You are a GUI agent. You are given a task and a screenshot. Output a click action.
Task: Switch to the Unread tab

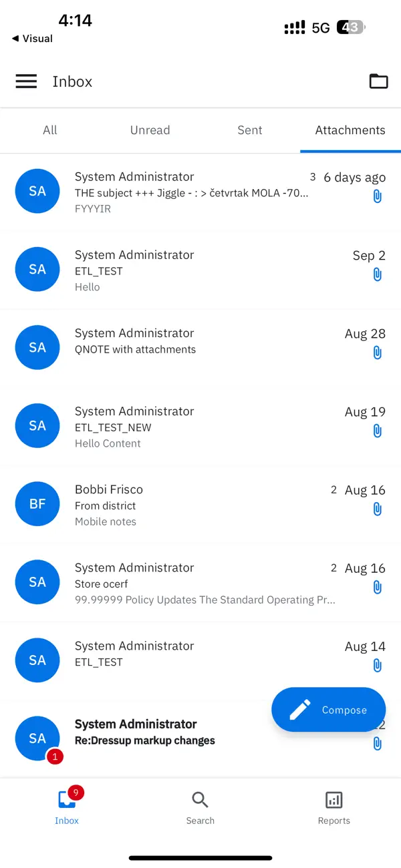pyautogui.click(x=150, y=130)
